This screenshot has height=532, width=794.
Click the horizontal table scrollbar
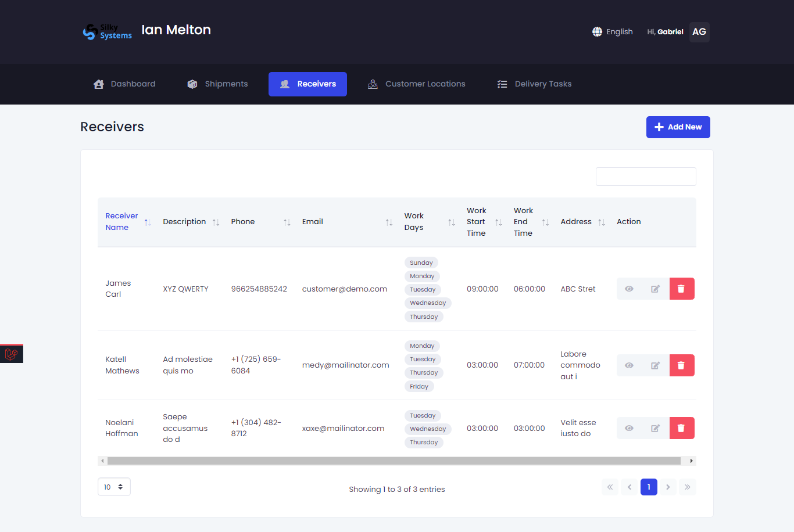[x=394, y=461]
